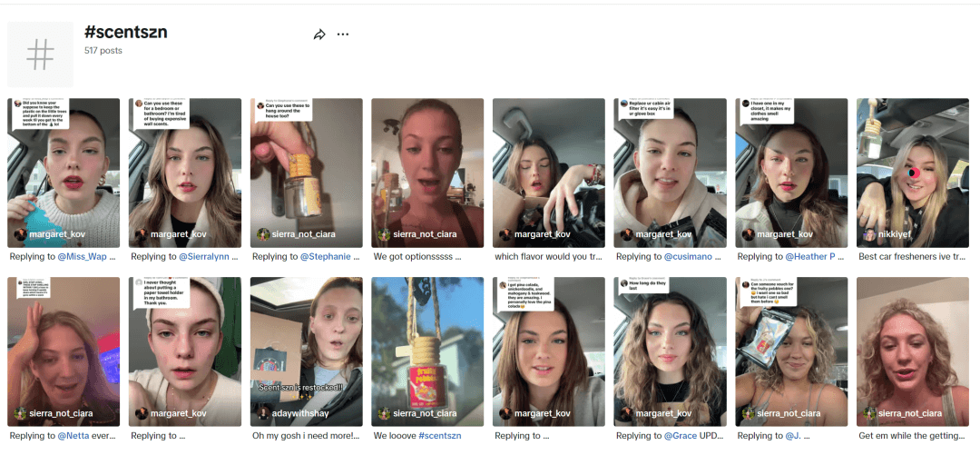
Task: Click the share arrow icon beside #scentszn
Action: pyautogui.click(x=319, y=35)
